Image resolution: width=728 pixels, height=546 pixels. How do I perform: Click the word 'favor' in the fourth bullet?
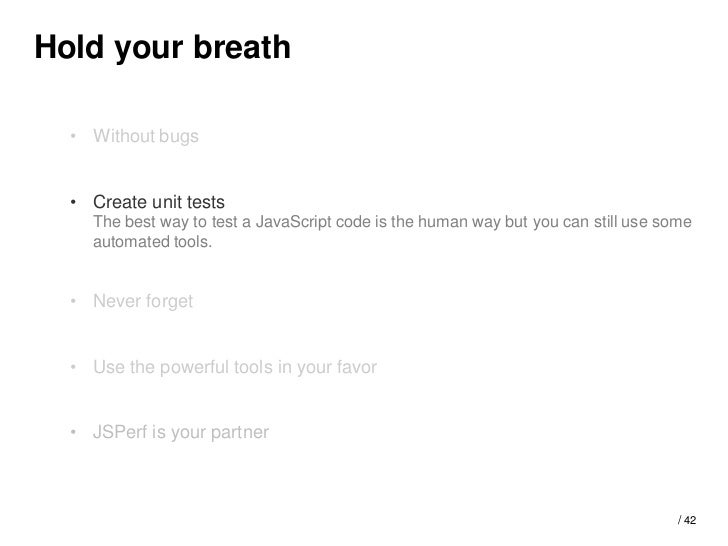(x=357, y=367)
